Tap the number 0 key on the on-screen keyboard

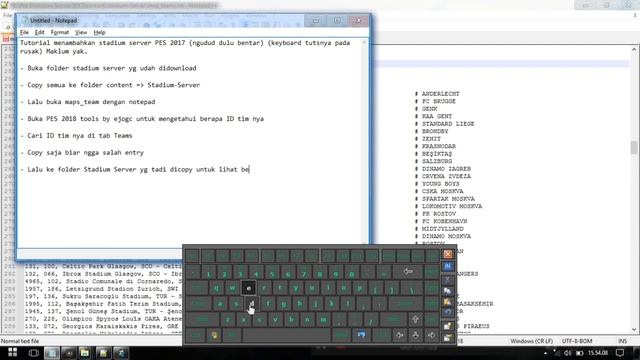[352, 272]
